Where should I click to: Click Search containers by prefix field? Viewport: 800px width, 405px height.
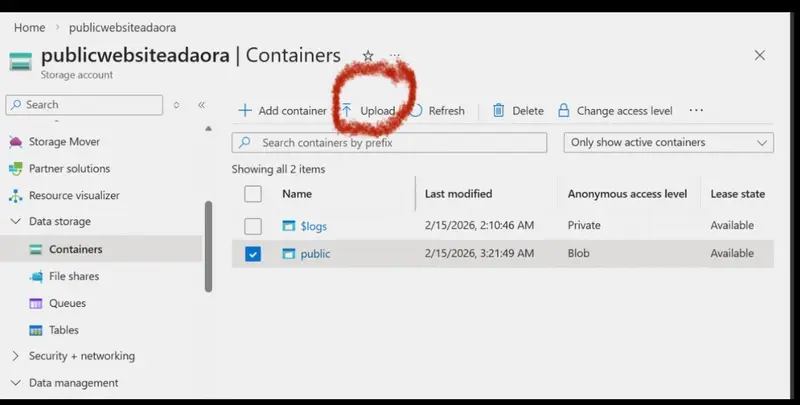coord(389,143)
